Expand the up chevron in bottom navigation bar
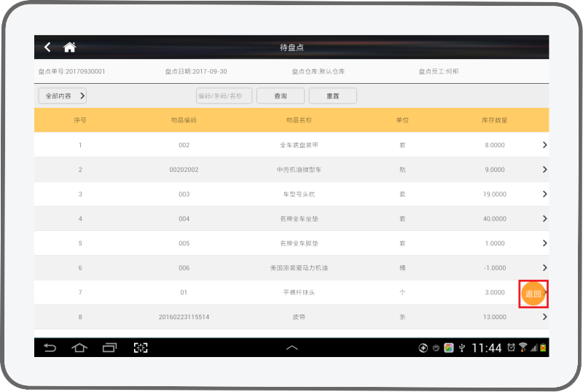This screenshot has width=583, height=392. point(291,348)
